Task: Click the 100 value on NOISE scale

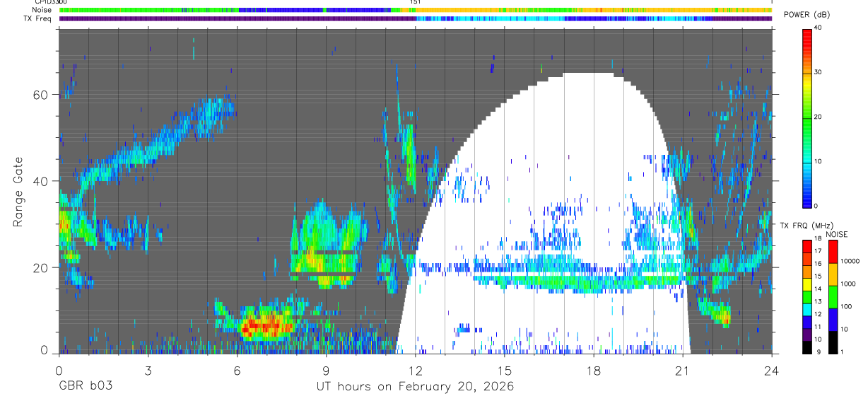Action: click(x=846, y=306)
